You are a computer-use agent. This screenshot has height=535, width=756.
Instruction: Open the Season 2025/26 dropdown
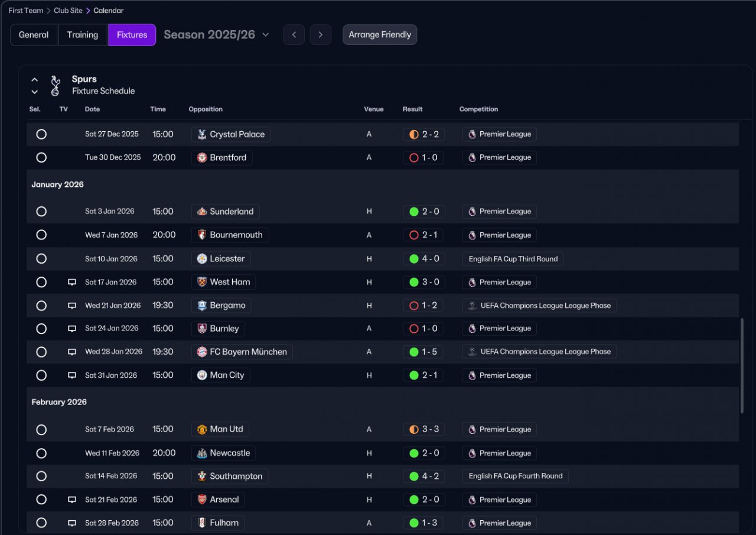click(216, 35)
